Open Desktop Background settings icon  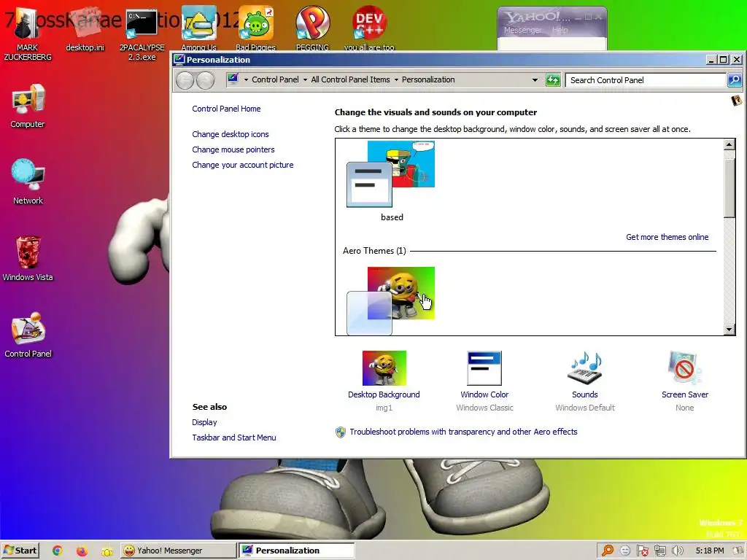point(384,368)
